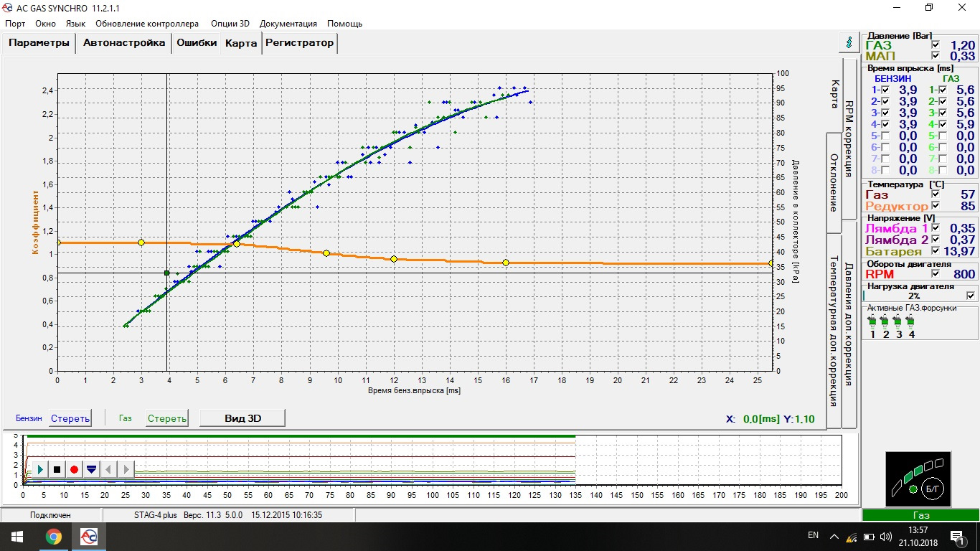Show hidden system tray icons

click(x=834, y=536)
